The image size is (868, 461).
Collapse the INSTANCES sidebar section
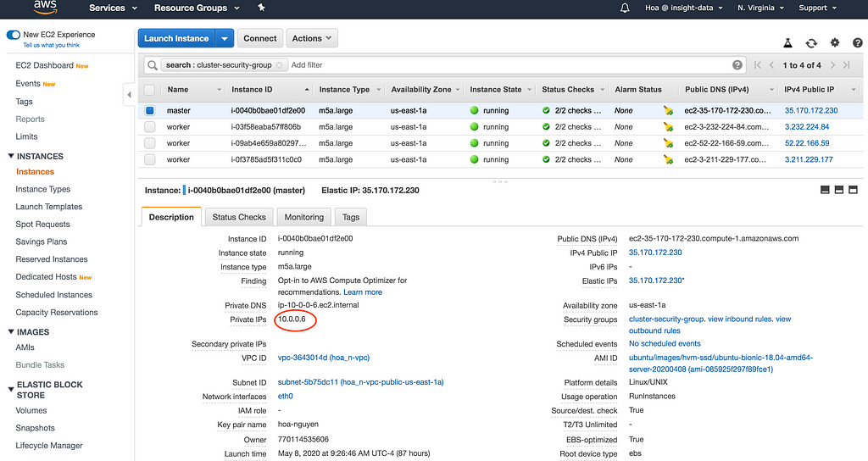pyautogui.click(x=11, y=156)
